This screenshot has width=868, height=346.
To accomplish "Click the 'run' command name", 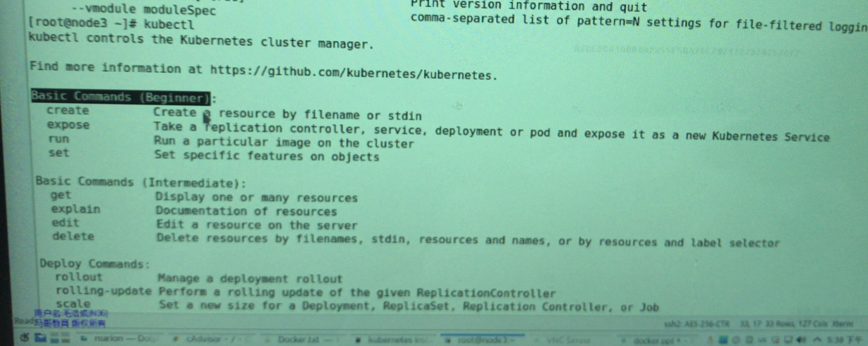I will click(59, 140).
